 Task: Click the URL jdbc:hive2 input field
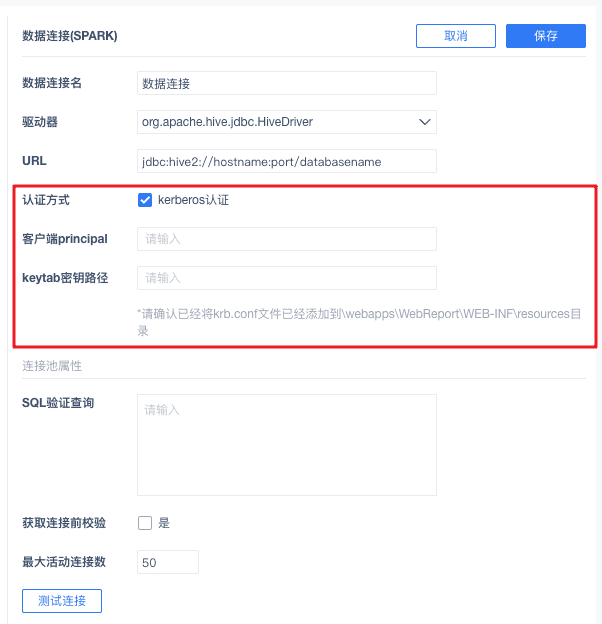click(x=286, y=161)
